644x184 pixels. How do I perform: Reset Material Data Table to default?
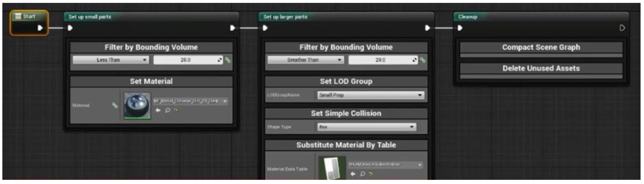[x=371, y=174]
